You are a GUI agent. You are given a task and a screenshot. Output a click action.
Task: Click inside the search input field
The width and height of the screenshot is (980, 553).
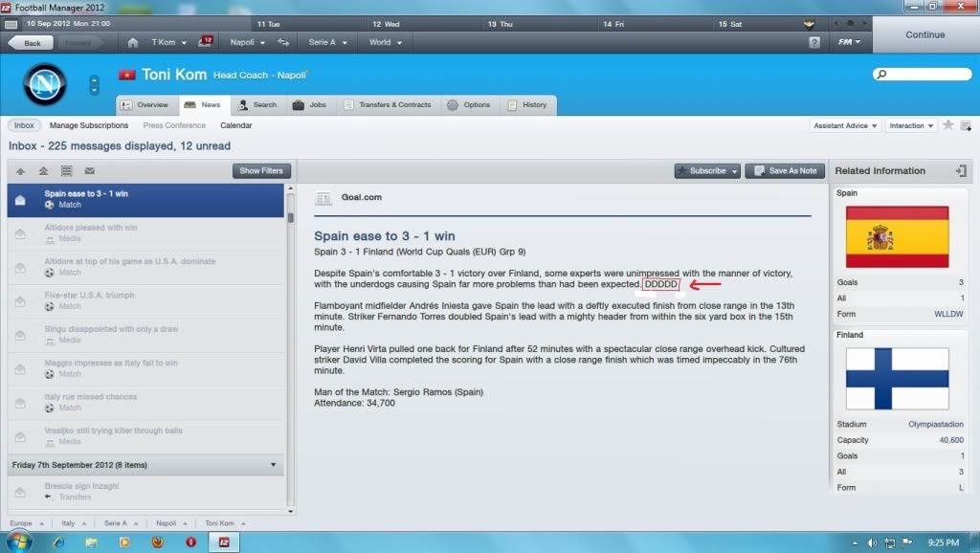click(x=923, y=75)
